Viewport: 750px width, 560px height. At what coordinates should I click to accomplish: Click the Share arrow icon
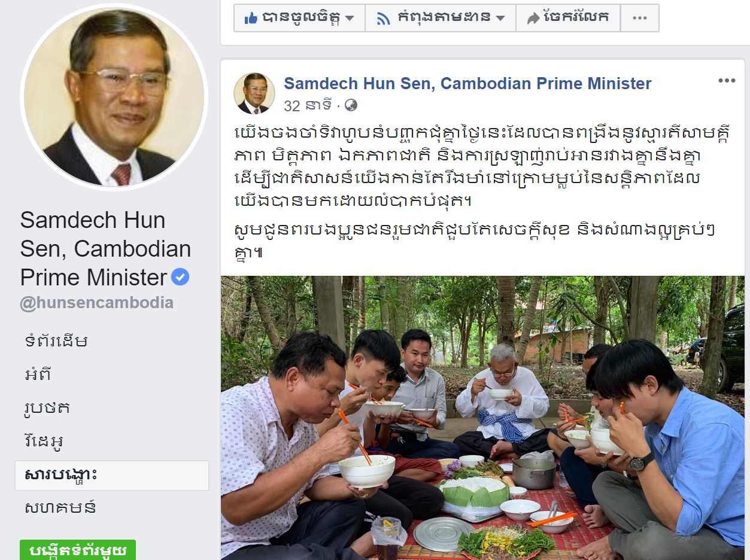pyautogui.click(x=533, y=18)
